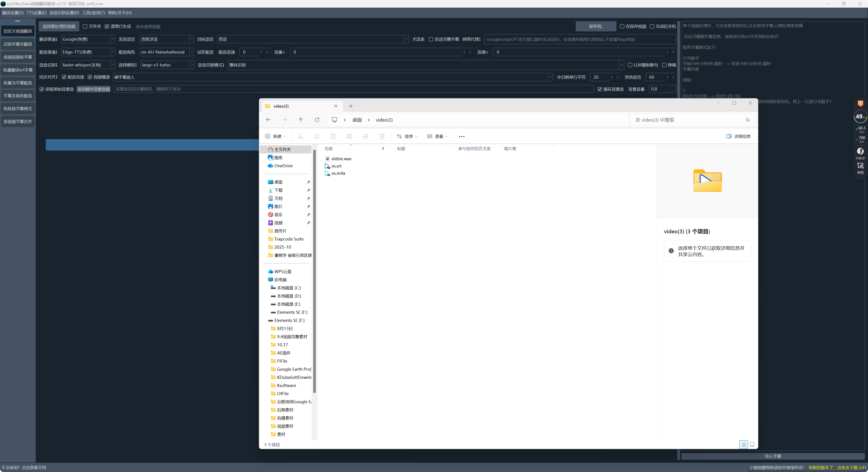This screenshot has height=472, width=868.
Task: Click the 导入字幕 button
Action: tap(773, 456)
